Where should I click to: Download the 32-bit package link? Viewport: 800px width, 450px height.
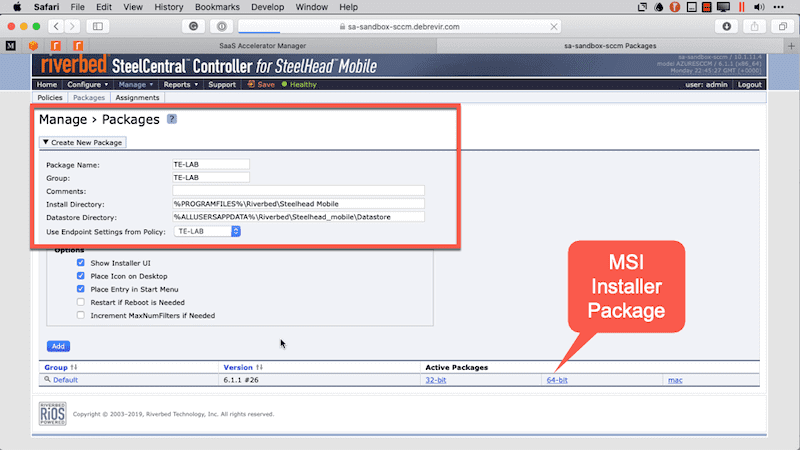point(436,380)
